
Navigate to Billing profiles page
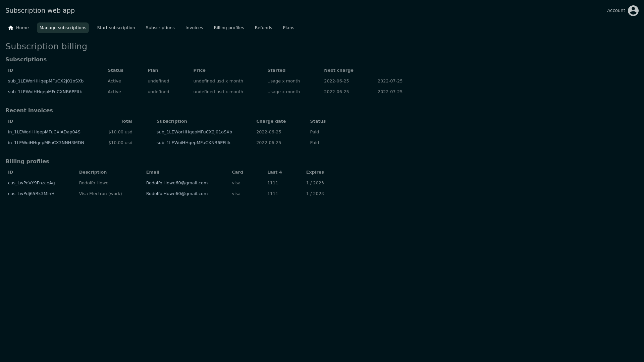pos(229,28)
